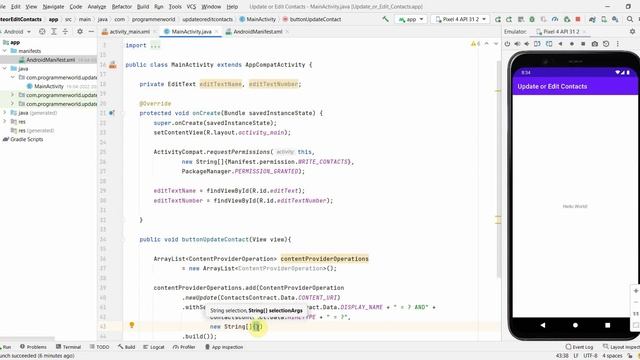
Task: Open the Logcat tool window
Action: [153, 347]
